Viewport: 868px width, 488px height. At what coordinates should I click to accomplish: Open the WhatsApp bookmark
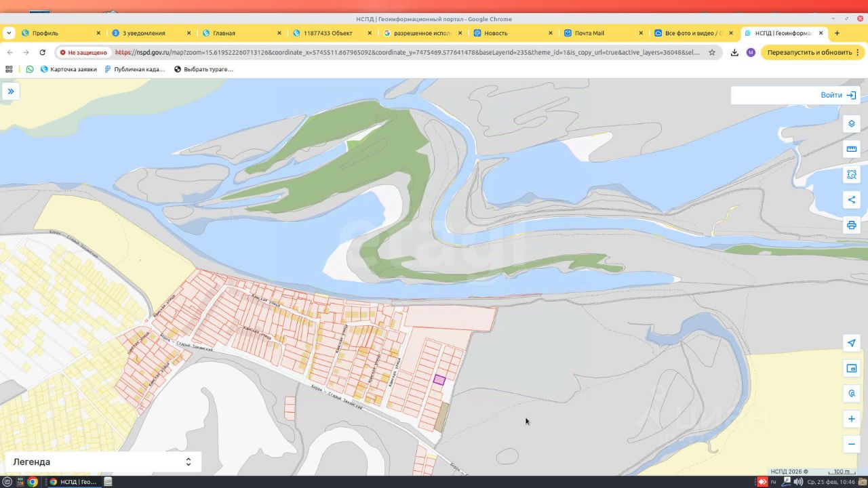coord(30,69)
